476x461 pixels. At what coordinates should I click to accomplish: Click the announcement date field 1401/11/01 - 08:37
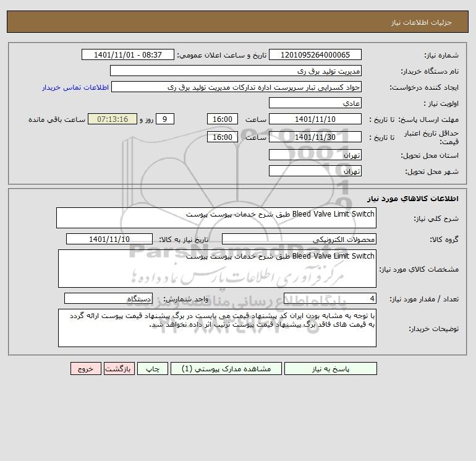(x=128, y=54)
